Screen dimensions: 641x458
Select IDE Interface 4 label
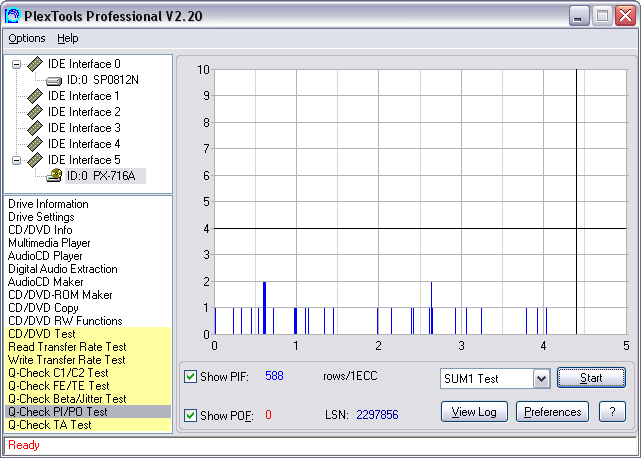click(x=84, y=144)
